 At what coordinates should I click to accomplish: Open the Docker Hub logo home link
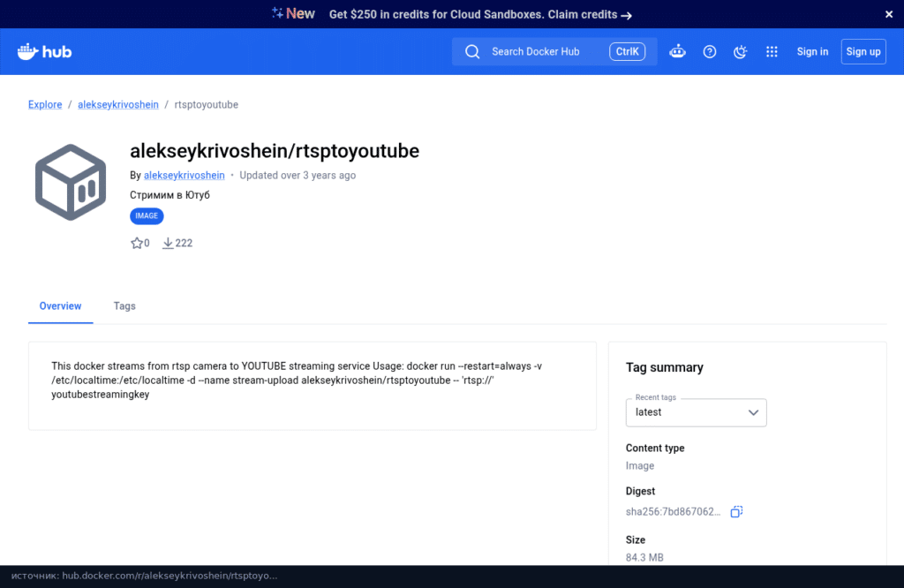[x=44, y=52]
